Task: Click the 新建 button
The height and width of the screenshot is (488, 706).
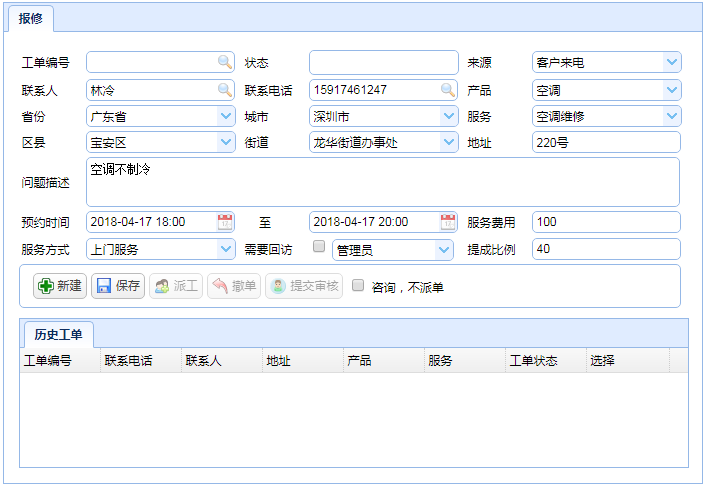Action: pos(60,286)
